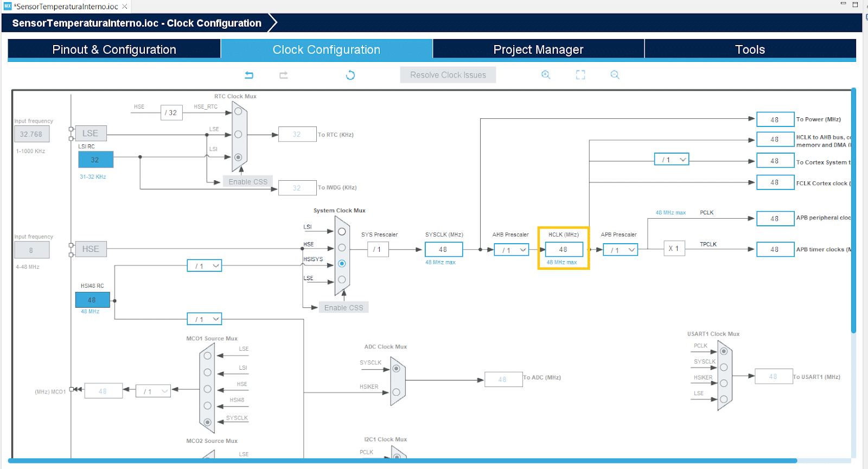Expand the MCO1 output divider dropdown

tap(154, 391)
